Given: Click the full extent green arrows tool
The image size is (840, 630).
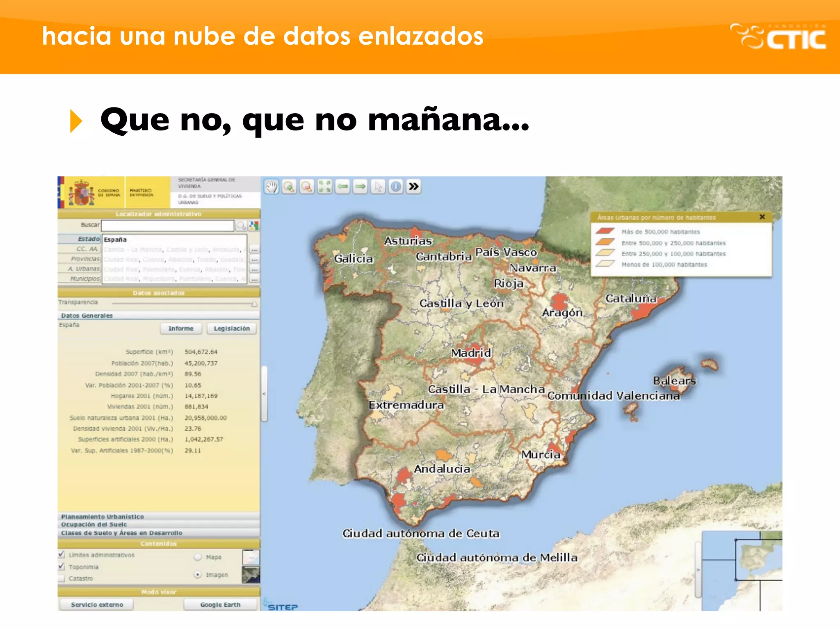Looking at the screenshot, I should pyautogui.click(x=324, y=187).
